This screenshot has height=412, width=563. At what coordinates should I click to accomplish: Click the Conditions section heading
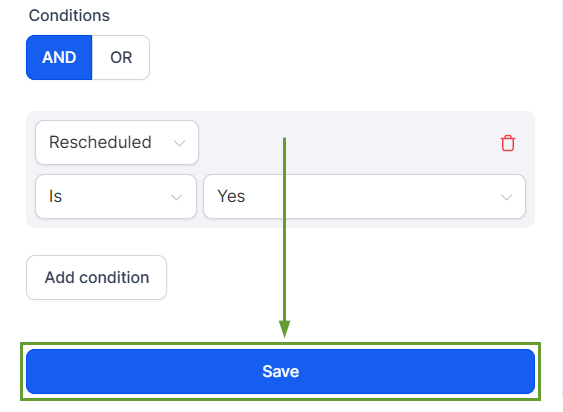(x=69, y=15)
